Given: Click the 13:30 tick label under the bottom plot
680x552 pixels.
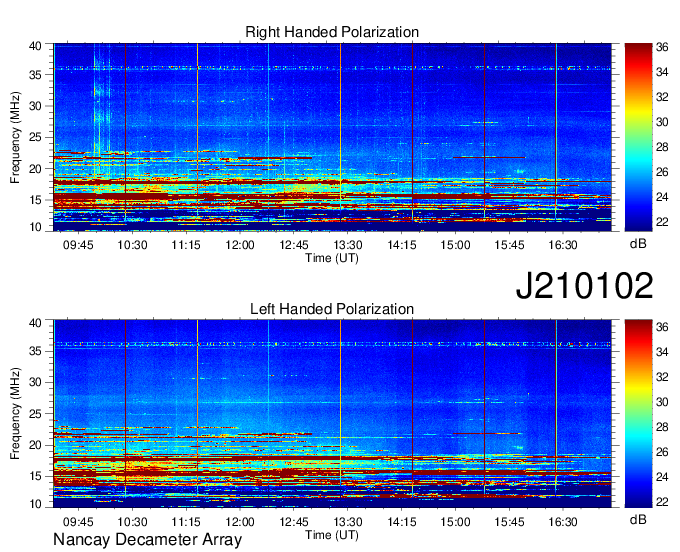Looking at the screenshot, I should pyautogui.click(x=347, y=522).
